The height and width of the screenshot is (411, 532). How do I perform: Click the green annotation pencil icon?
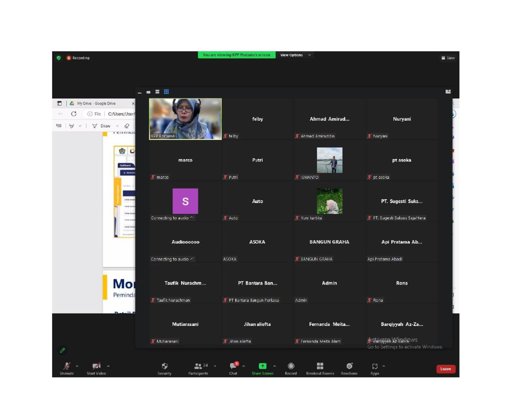[x=63, y=350]
